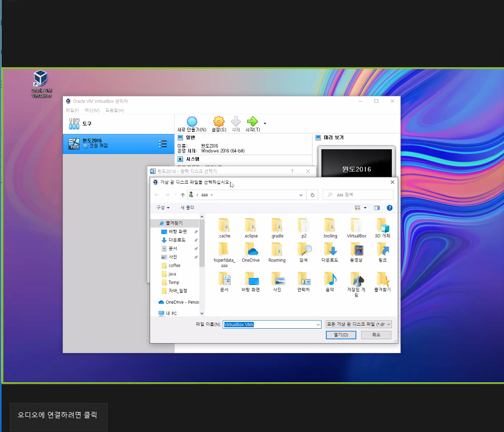Select the 3D 개체 folder
The image size is (504, 432).
click(382, 228)
